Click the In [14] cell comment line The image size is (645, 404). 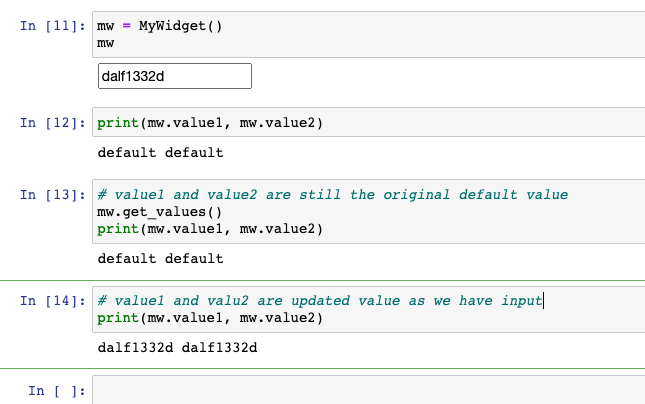(x=320, y=301)
